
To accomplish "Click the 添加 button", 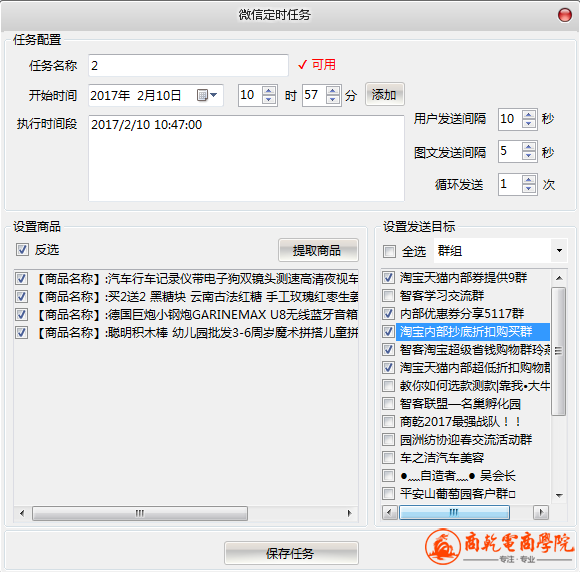I will (x=384, y=95).
